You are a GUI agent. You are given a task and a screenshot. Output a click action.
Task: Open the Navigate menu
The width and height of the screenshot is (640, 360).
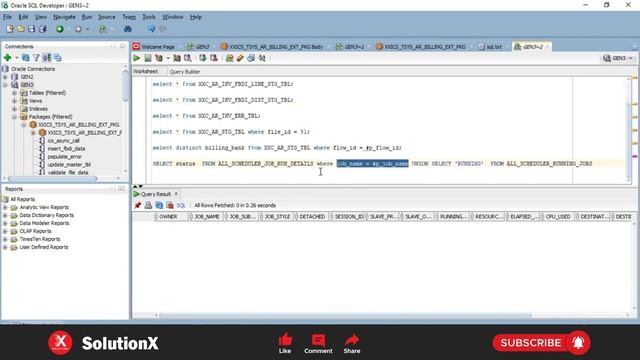coord(64,17)
